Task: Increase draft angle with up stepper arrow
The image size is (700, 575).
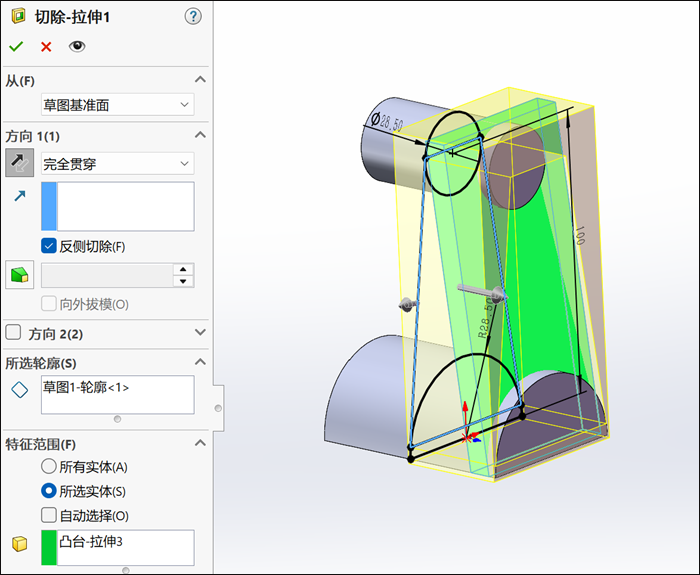Action: (183, 269)
